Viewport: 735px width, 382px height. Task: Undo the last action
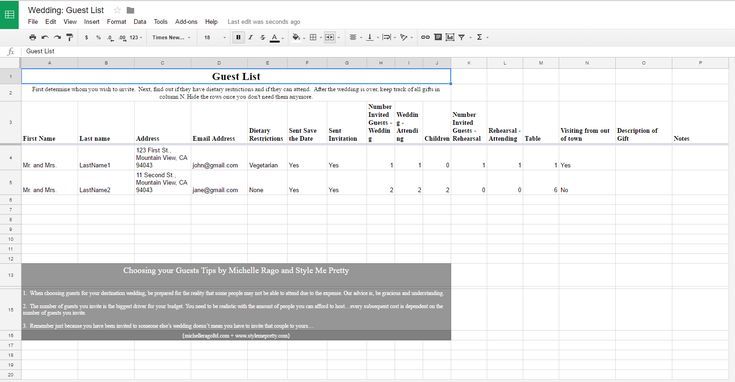click(x=45, y=37)
